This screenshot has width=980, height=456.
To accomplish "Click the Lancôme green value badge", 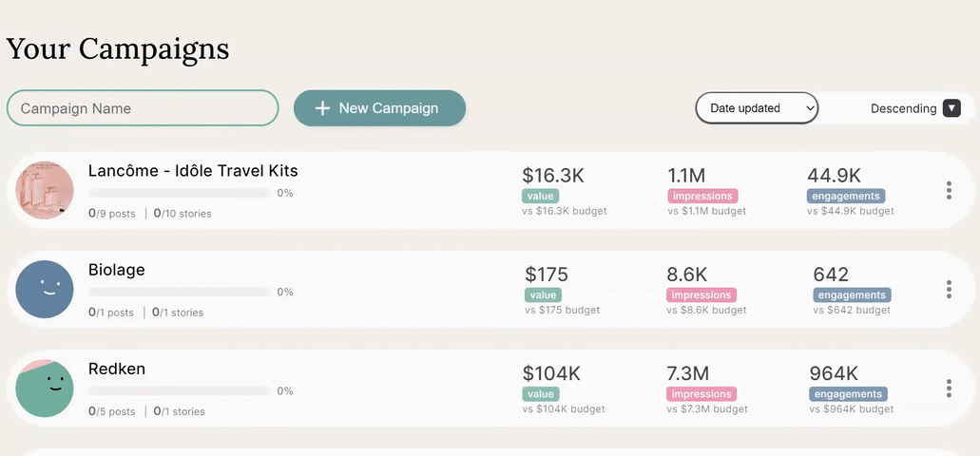I will [540, 196].
